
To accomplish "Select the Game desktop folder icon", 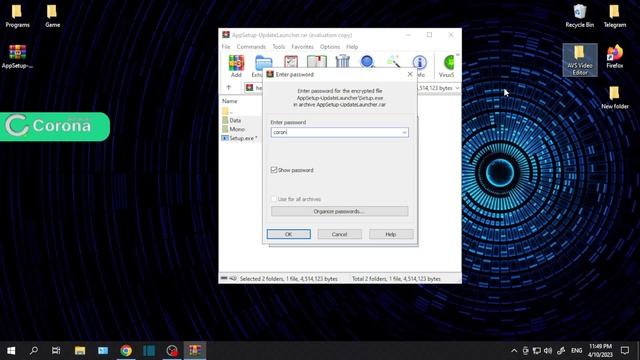I will pyautogui.click(x=52, y=16).
